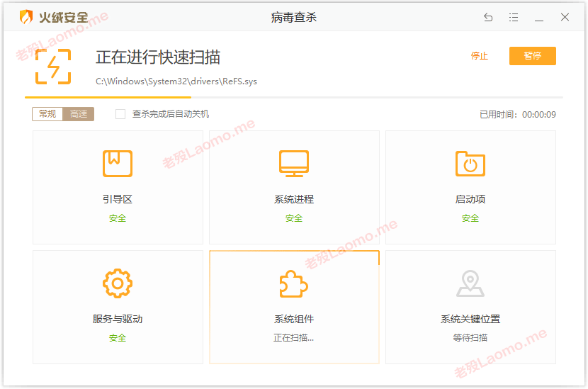Click the 系统关键位置 label text
This screenshot has width=588, height=389.
(x=470, y=320)
